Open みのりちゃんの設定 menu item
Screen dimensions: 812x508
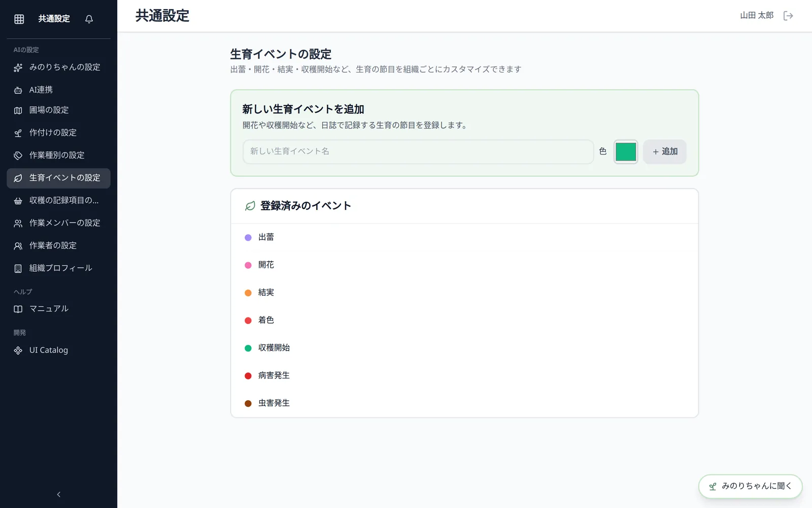(58, 67)
